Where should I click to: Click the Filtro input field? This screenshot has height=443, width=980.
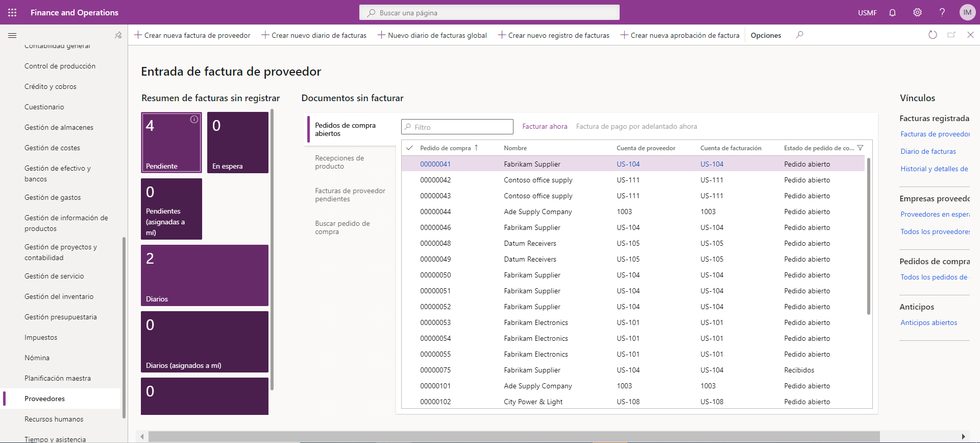point(457,127)
